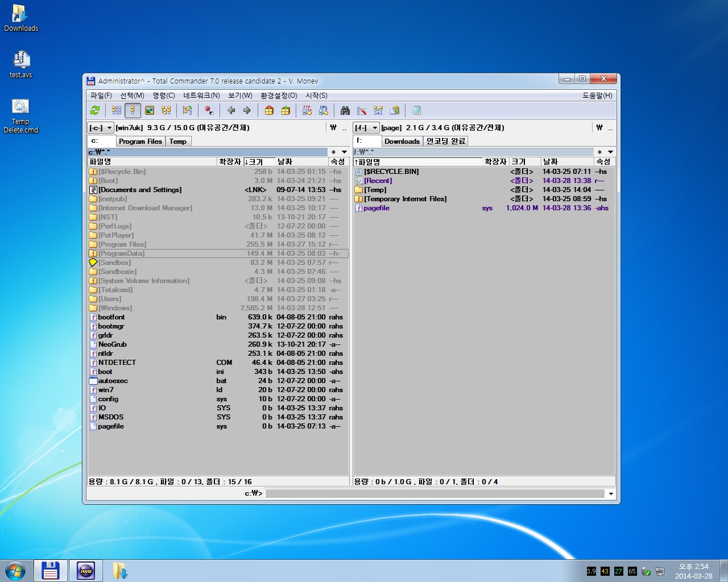Screen dimensions: 728x582
Task: Expand the command line history dropdown
Action: tap(611, 493)
